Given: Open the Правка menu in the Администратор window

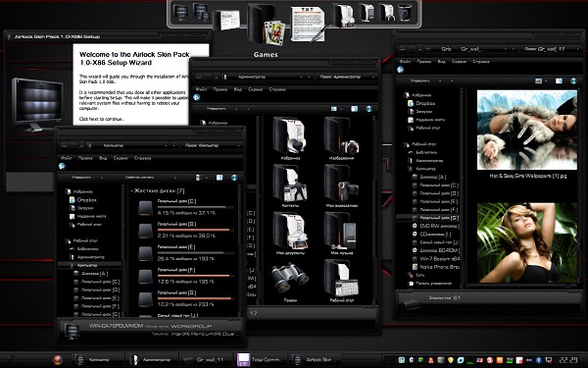Looking at the screenshot, I should click(x=220, y=89).
